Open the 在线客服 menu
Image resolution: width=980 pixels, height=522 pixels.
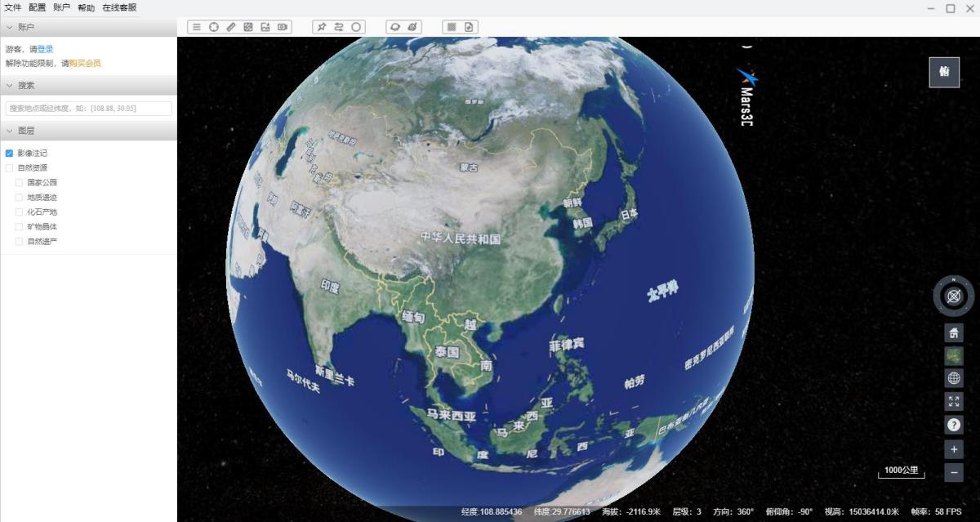[119, 7]
